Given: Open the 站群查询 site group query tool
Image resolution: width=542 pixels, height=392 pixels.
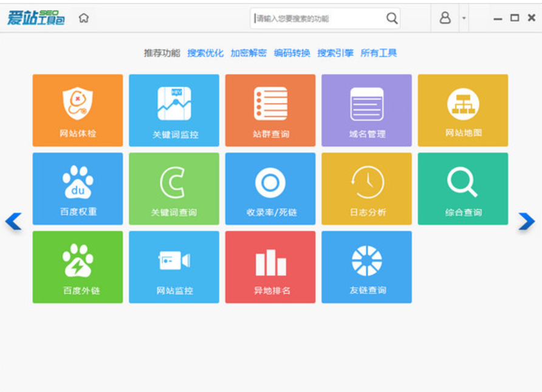Looking at the screenshot, I should [x=270, y=109].
